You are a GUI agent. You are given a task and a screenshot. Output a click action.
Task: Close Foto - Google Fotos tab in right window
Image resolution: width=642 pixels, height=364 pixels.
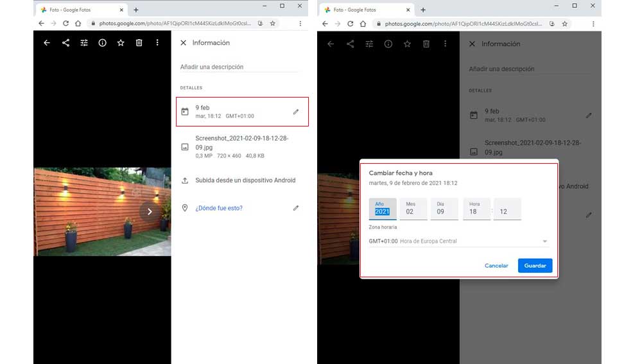408,10
